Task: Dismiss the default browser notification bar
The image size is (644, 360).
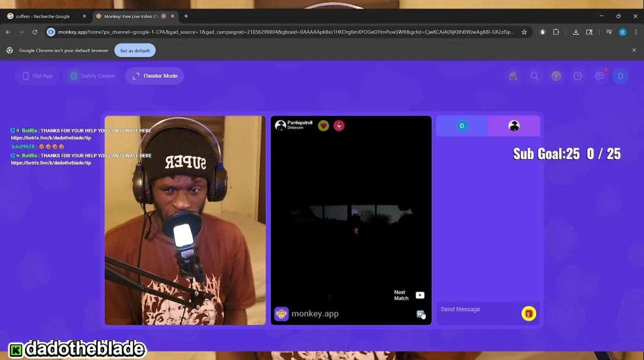Action: (634, 50)
